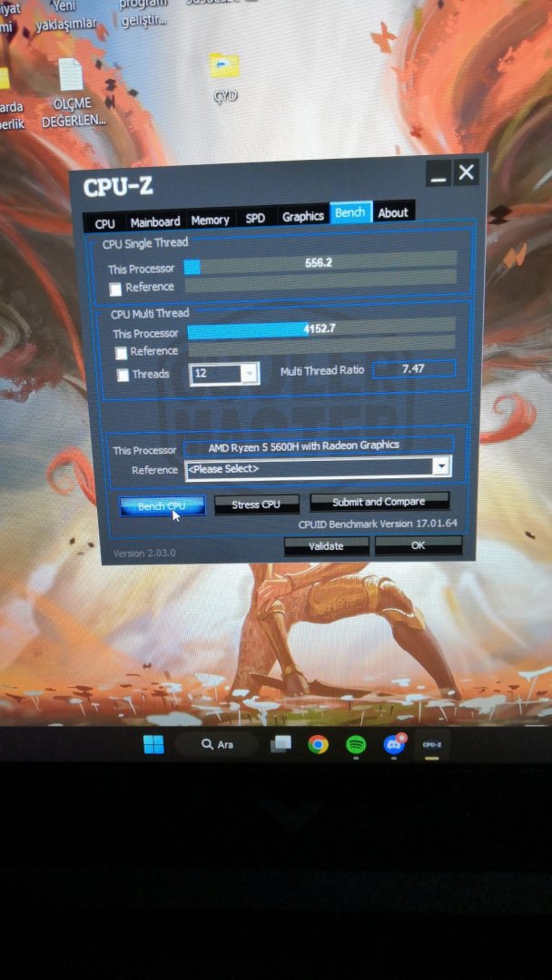
Task: Enable Single Thread Reference checkbox
Action: point(115,289)
